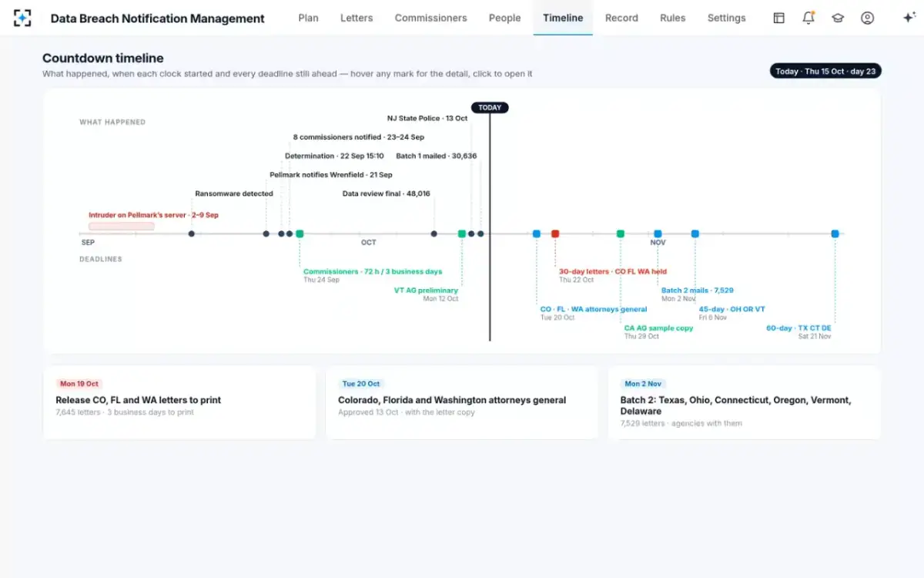Click the Countdown timeline heading
The width and height of the screenshot is (924, 578).
click(x=103, y=59)
